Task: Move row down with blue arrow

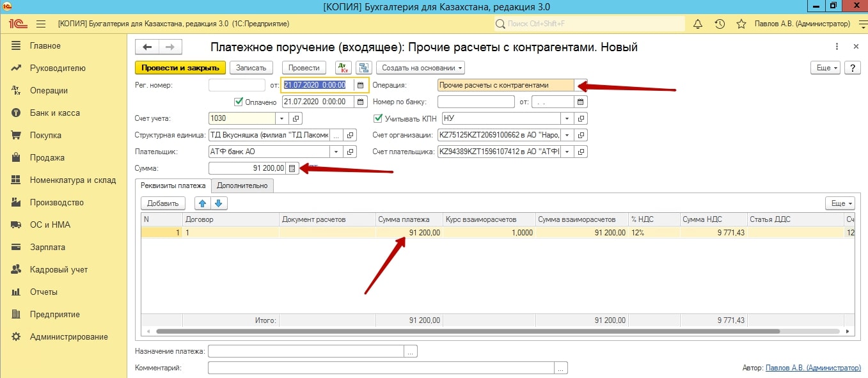Action: 219,203
